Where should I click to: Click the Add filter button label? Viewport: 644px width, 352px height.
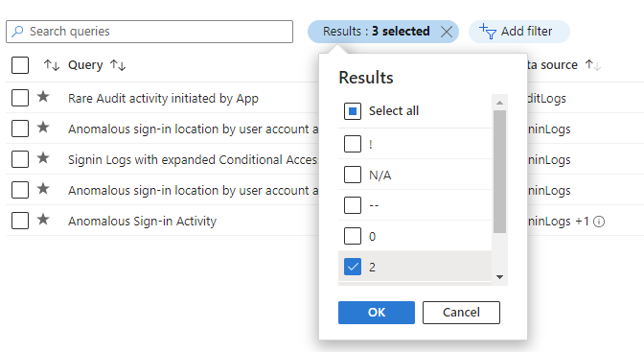click(x=526, y=32)
